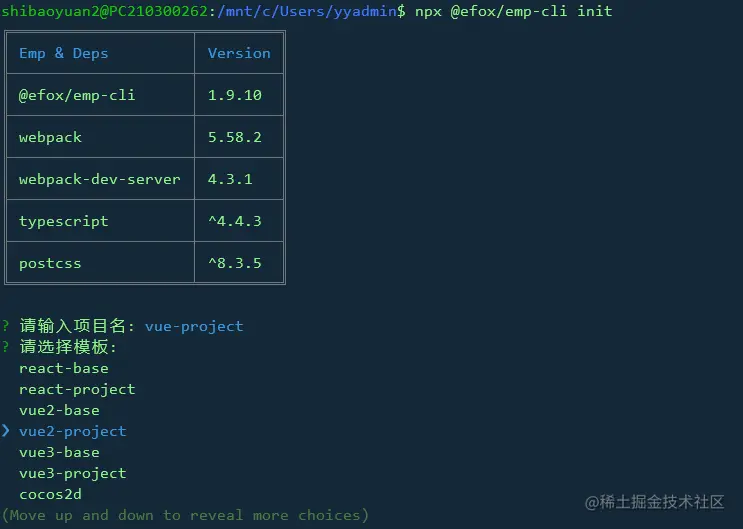Click the blue selection arrow pointer

tap(6, 431)
